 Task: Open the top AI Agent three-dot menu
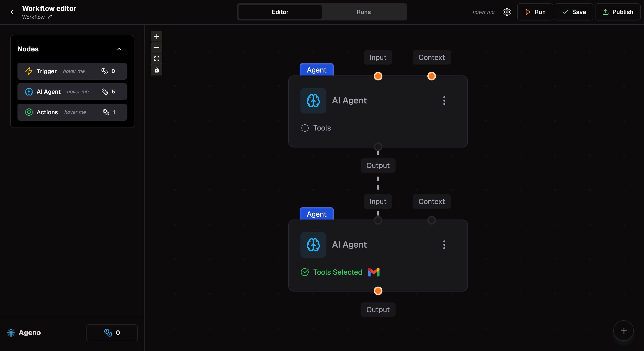[444, 100]
